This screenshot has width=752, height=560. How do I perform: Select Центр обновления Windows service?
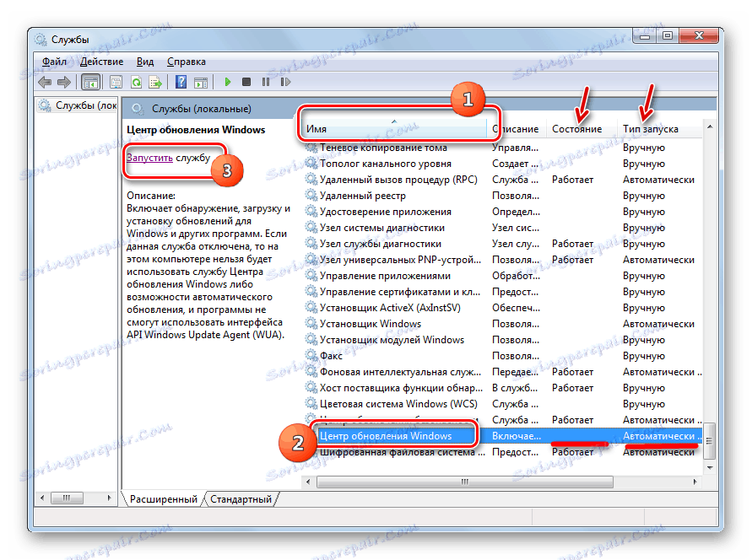(x=386, y=436)
